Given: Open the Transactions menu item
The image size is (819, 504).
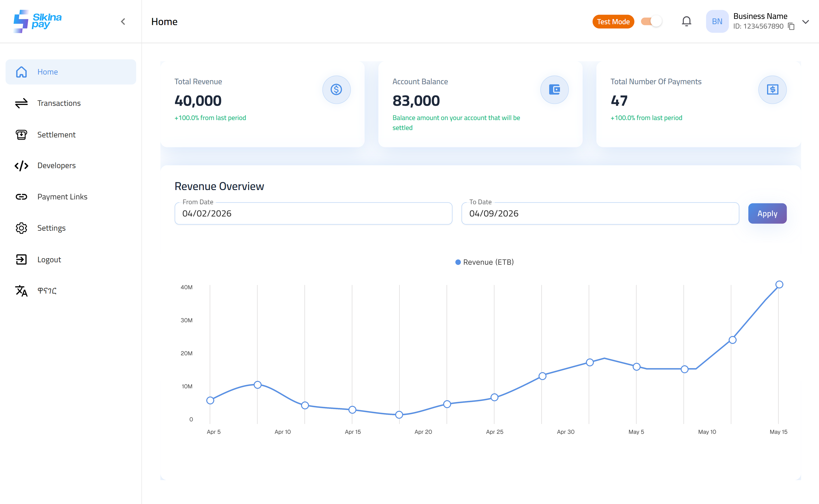Looking at the screenshot, I should click(x=59, y=103).
